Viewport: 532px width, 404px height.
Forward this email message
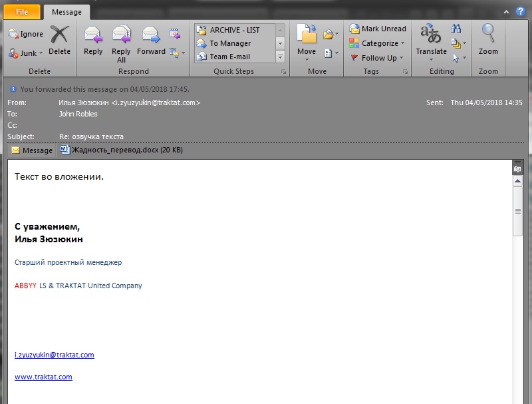[151, 40]
